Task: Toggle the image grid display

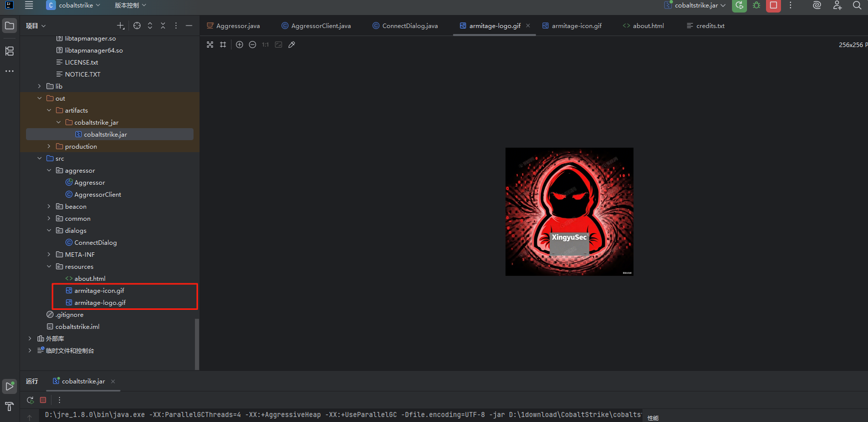Action: [223, 45]
